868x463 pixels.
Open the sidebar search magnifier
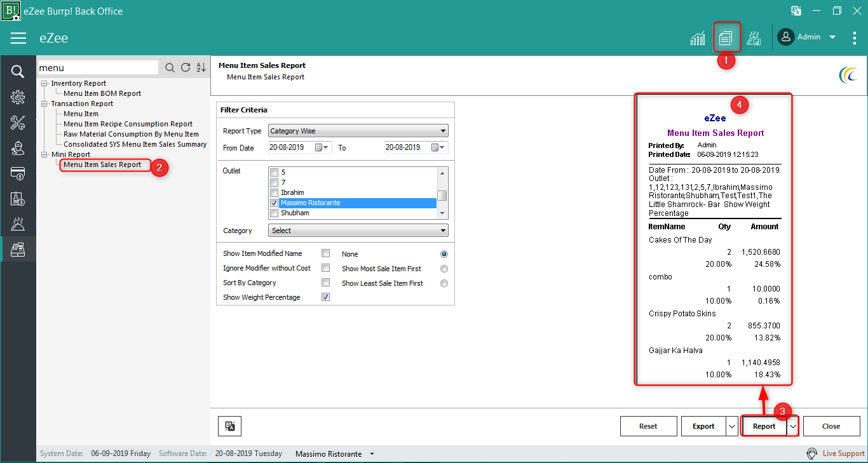[x=18, y=72]
